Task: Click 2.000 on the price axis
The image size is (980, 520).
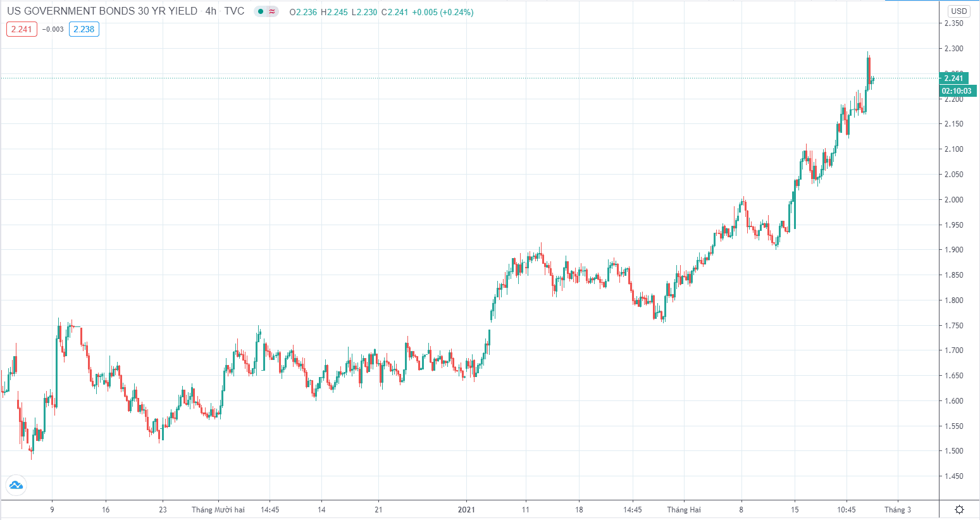Action: [x=953, y=200]
